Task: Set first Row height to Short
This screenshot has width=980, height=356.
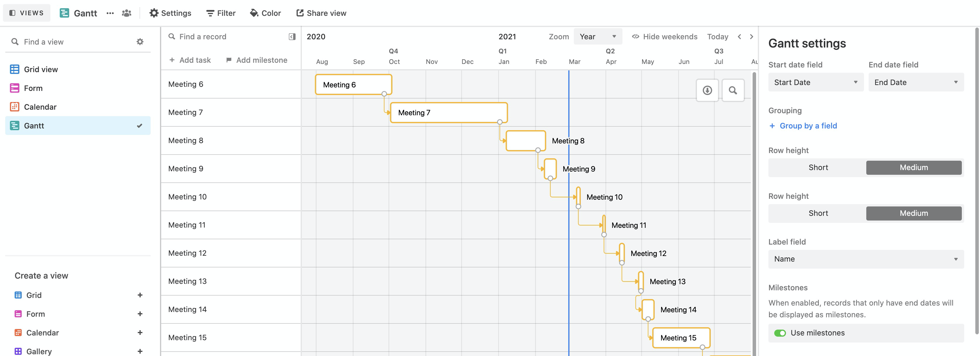Action: [x=818, y=167]
